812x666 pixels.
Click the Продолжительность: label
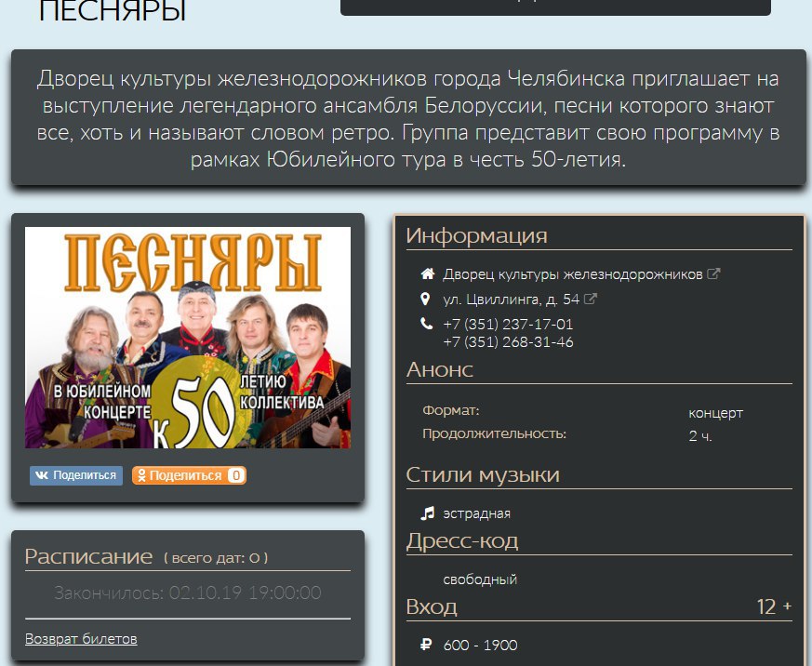[494, 433]
